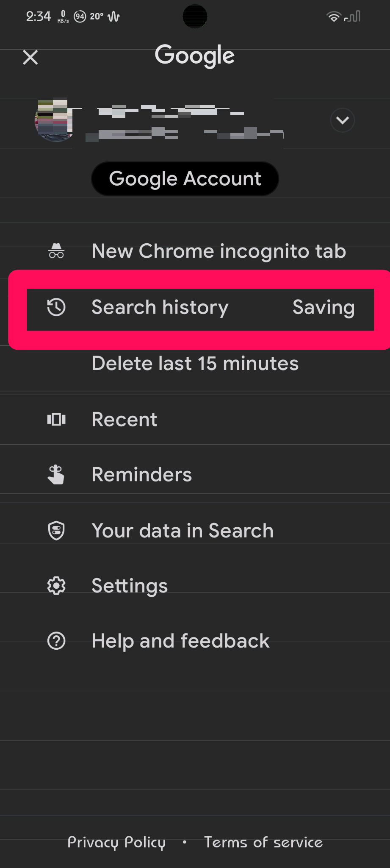Open the Google Account button
Screen dimensions: 390x868
pos(185,178)
